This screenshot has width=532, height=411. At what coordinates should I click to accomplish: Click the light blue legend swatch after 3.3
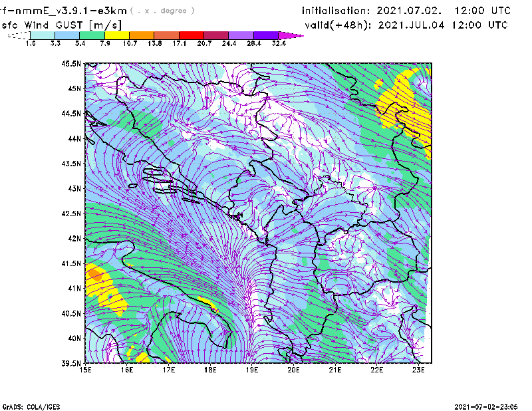pyautogui.click(x=67, y=35)
